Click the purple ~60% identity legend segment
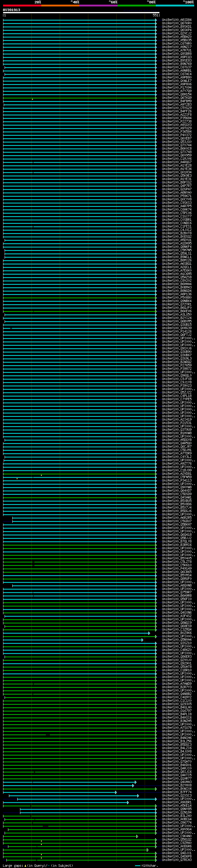 (x=99, y=6)
